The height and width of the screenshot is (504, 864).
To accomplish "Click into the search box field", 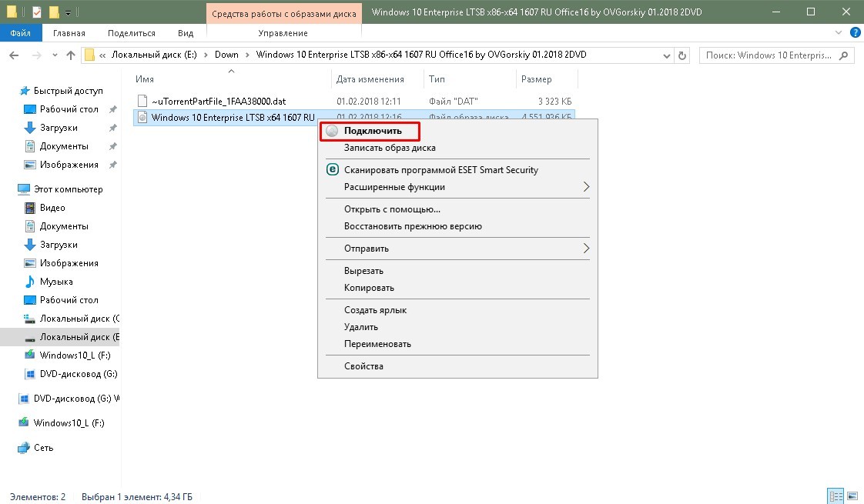I will pos(776,55).
